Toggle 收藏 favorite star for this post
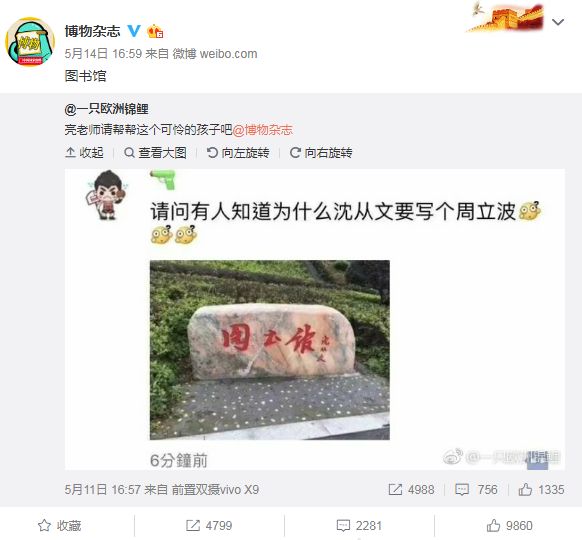Screen dimensions: 582x540 pos(60,526)
